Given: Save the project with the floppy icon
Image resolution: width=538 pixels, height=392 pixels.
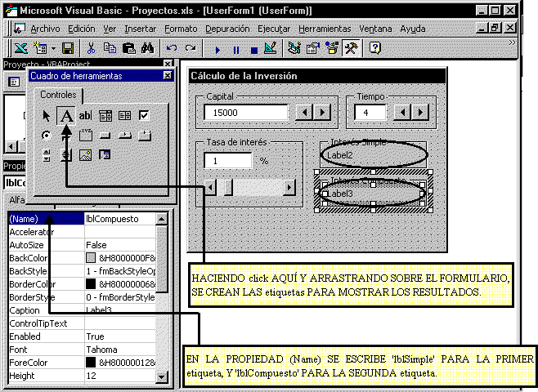Looking at the screenshot, I should pyautogui.click(x=68, y=48).
